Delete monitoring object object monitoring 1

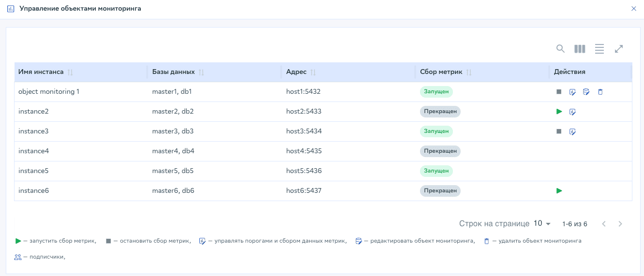click(x=600, y=92)
